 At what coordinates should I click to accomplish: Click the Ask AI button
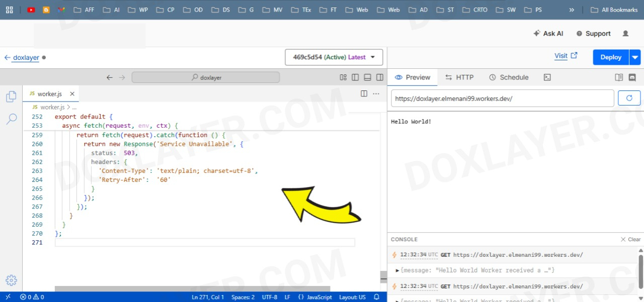click(548, 34)
